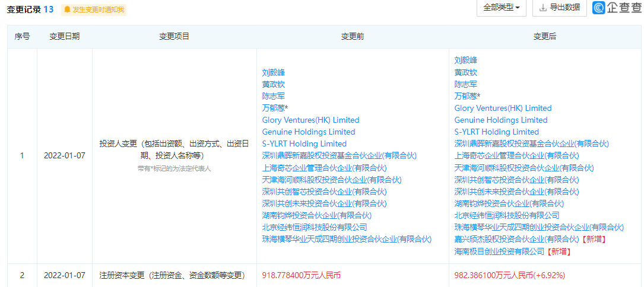Click the 序号 column header
Image resolution: width=644 pixels, height=287 pixels.
22,37
